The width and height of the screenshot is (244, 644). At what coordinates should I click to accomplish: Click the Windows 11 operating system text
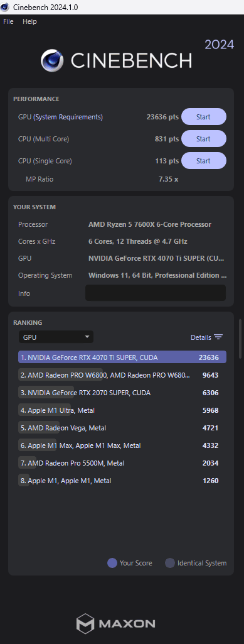coord(157,275)
